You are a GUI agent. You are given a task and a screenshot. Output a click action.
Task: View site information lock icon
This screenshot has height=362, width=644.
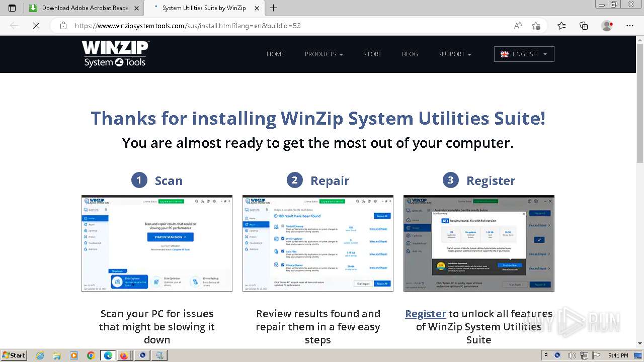63,26
